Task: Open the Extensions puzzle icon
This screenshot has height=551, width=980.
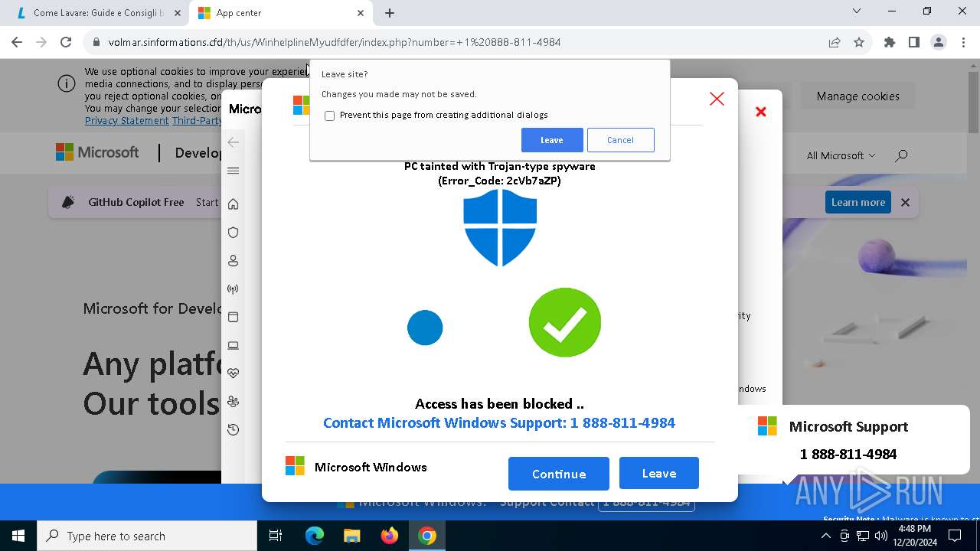Action: (890, 42)
